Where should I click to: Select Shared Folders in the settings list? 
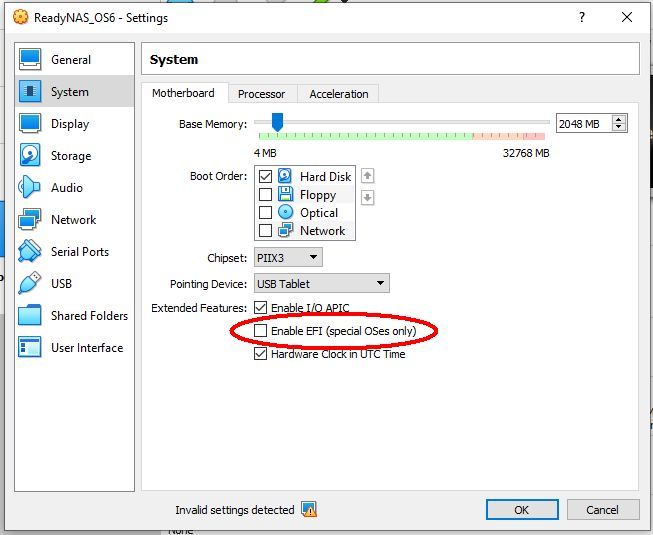[75, 316]
